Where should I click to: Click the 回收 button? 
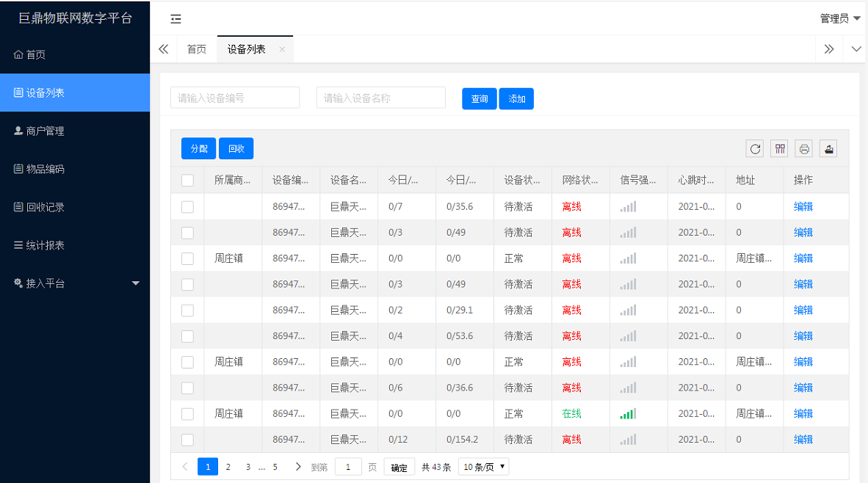(x=236, y=148)
